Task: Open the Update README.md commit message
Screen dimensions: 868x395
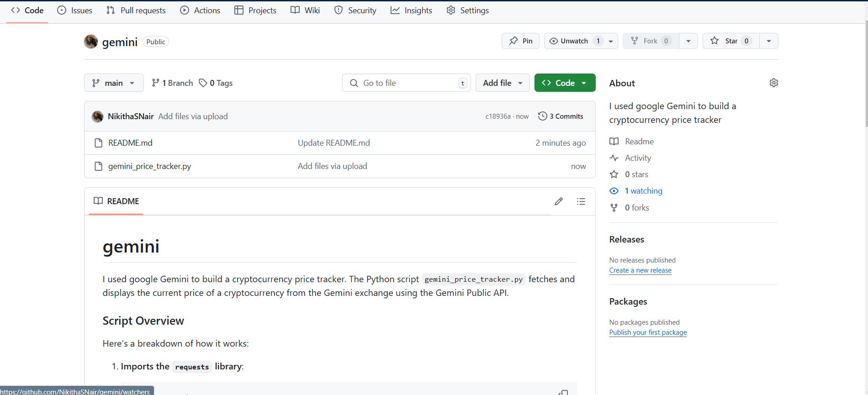Action: click(x=334, y=143)
